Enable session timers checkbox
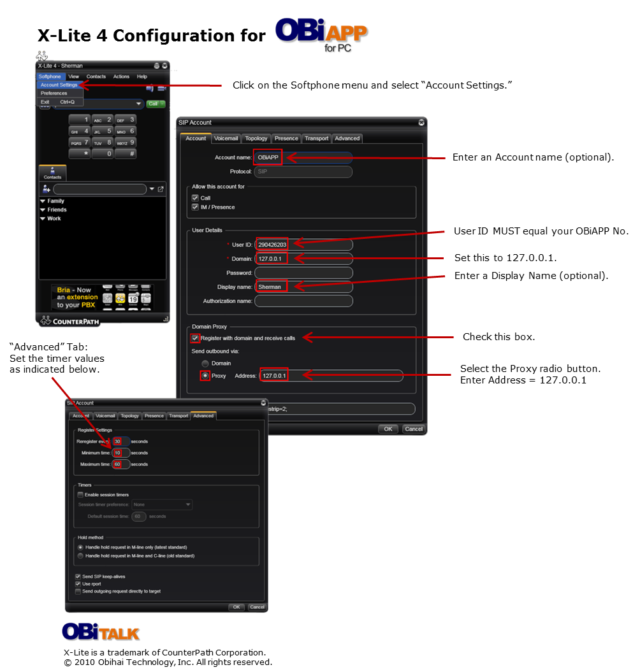Viewport: 640px width, 672px height. pyautogui.click(x=80, y=494)
